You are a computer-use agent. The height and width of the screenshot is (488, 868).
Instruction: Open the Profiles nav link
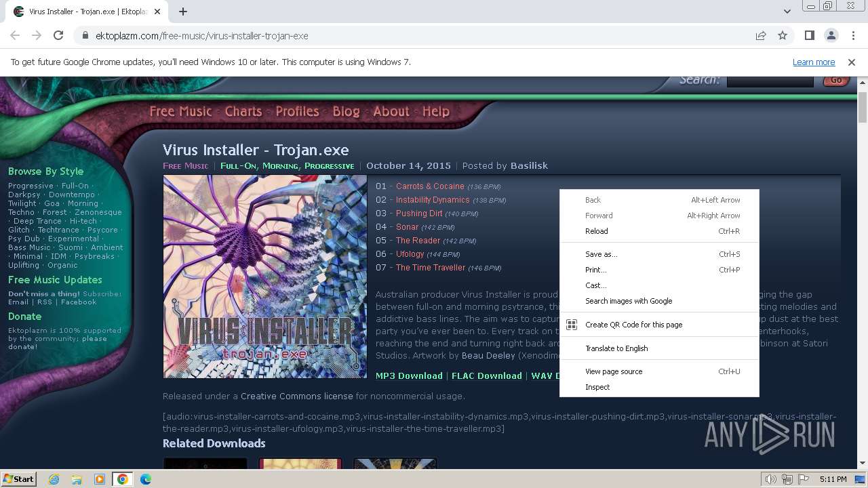pos(297,112)
